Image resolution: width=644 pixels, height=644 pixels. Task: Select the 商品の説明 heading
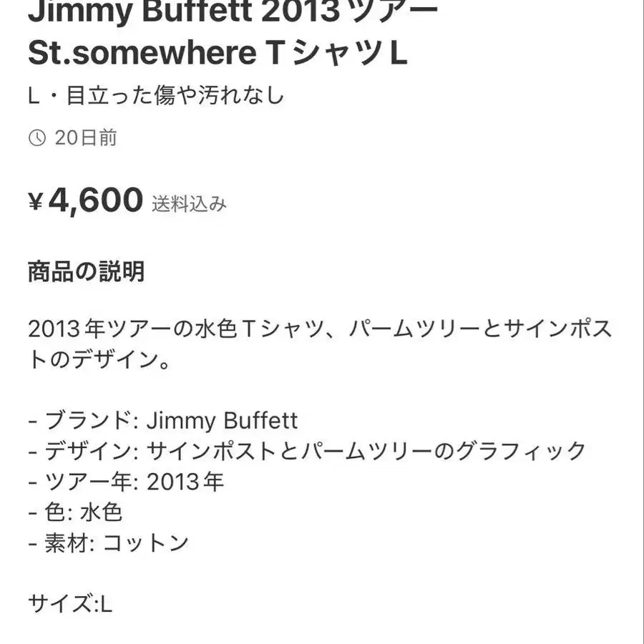(87, 271)
